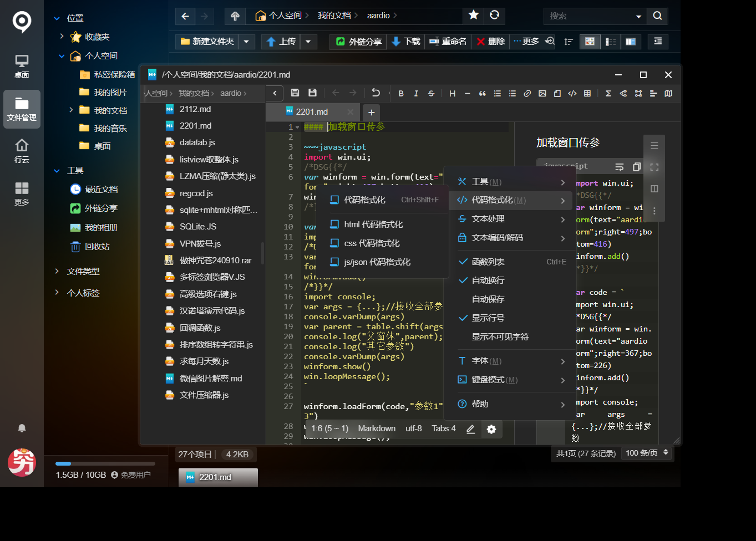
Task: Switch the file manager to icon grid view
Action: [590, 42]
